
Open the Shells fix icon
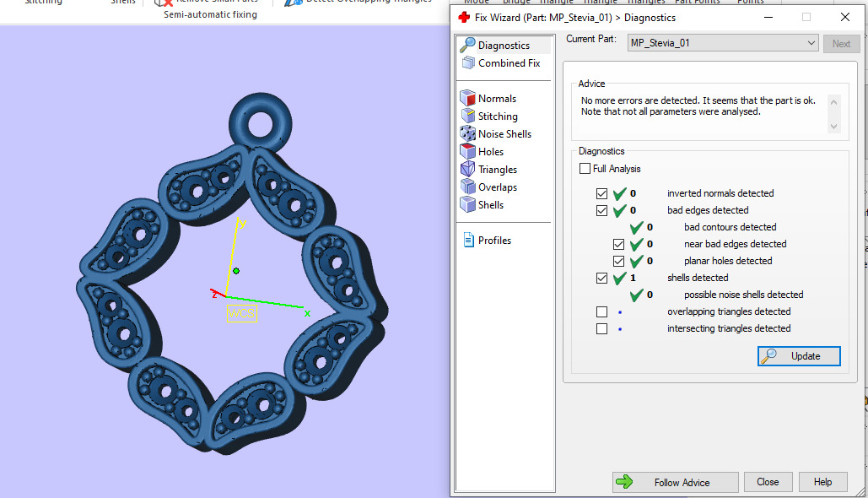[468, 204]
